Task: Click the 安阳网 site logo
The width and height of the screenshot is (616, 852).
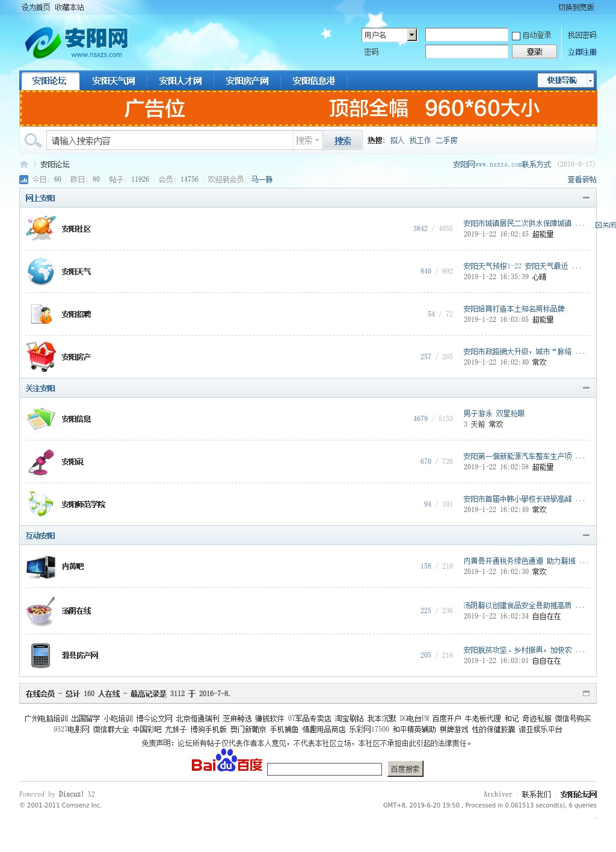Action: point(76,43)
